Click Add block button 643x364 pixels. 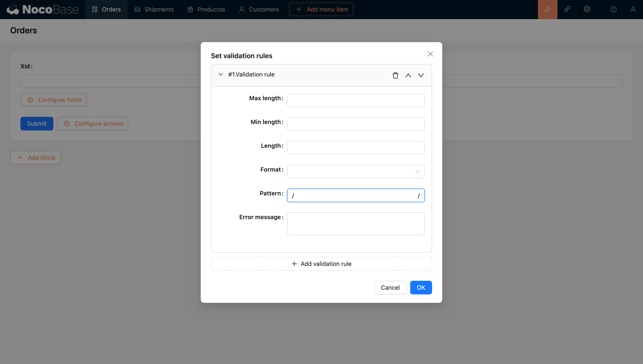click(35, 158)
